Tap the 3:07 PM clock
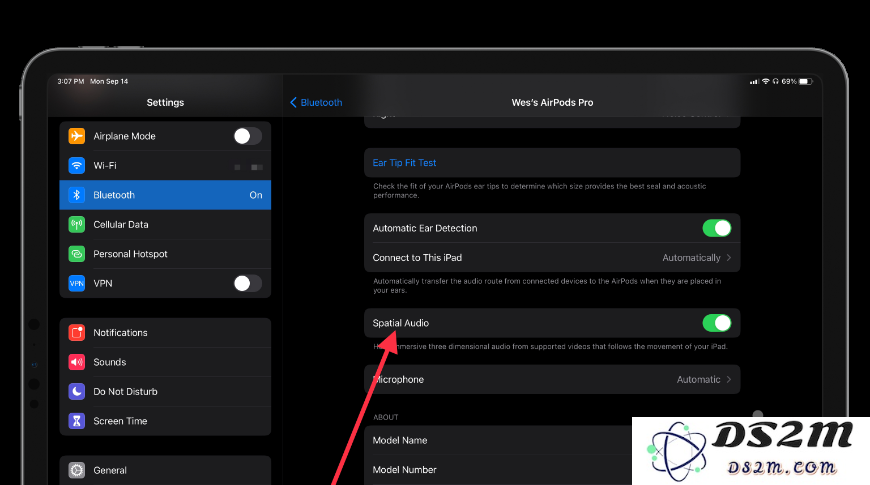This screenshot has height=485, width=870. click(x=70, y=81)
